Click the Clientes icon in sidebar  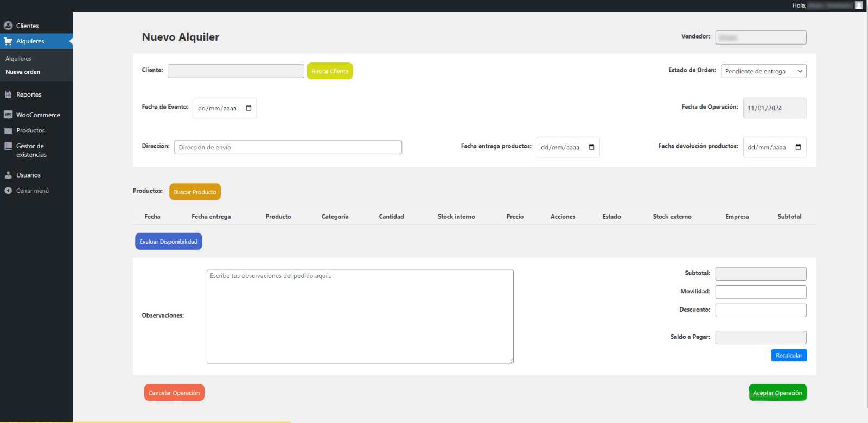[8, 26]
